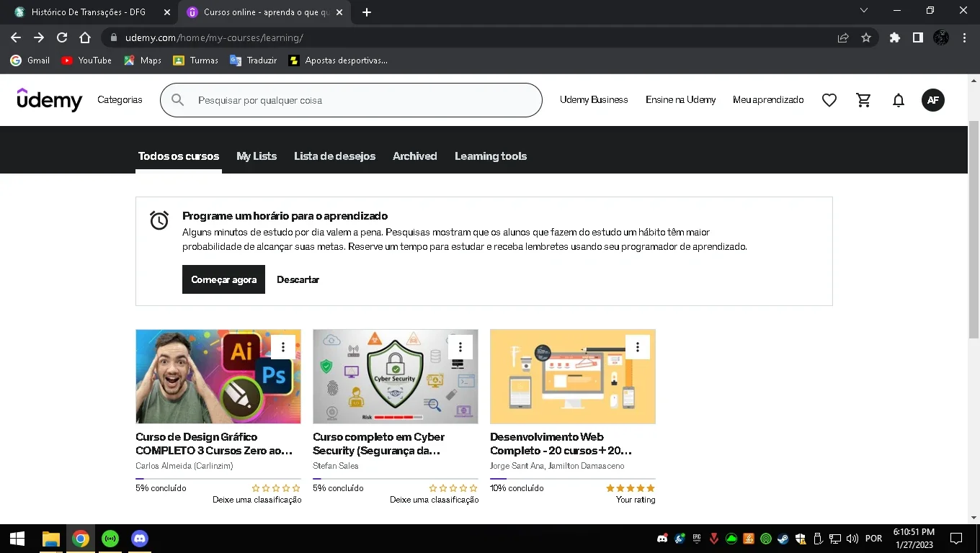This screenshot has height=553, width=980.
Task: Open the AF profile avatar
Action: [x=933, y=100]
